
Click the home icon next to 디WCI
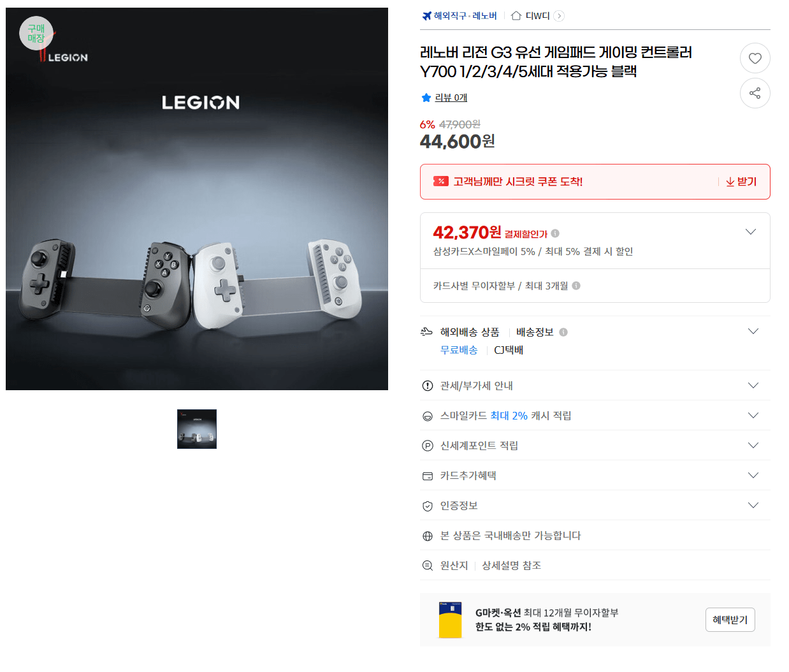point(516,16)
